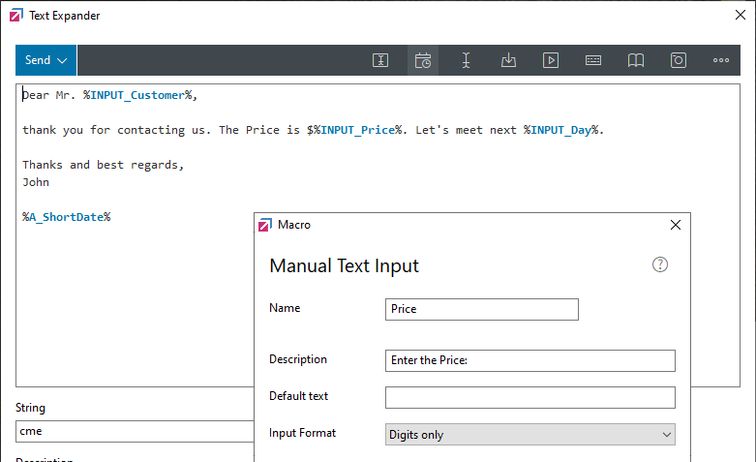756x462 pixels.
Task: Click the Name field containing Price
Action: (x=481, y=309)
